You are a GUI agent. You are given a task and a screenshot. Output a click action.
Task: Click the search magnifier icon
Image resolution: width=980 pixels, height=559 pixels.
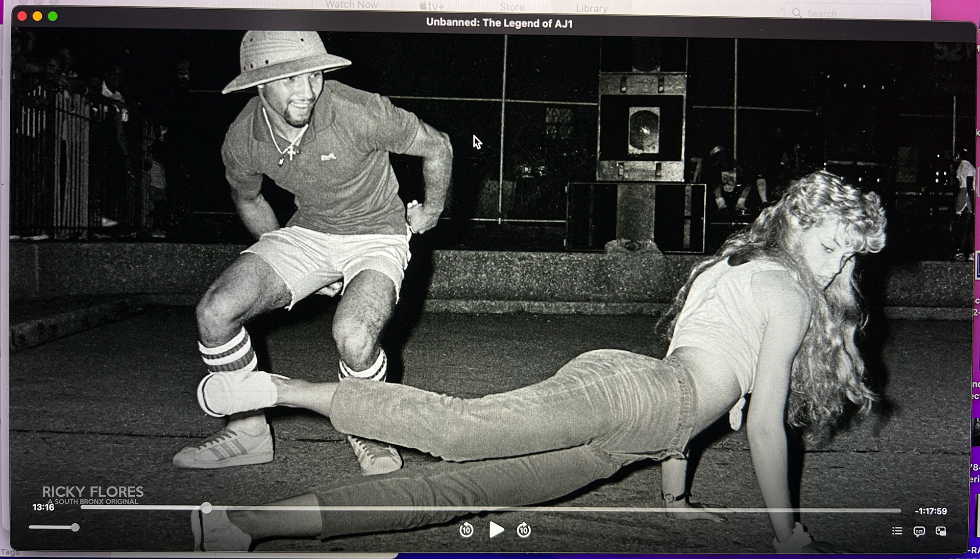tap(797, 13)
